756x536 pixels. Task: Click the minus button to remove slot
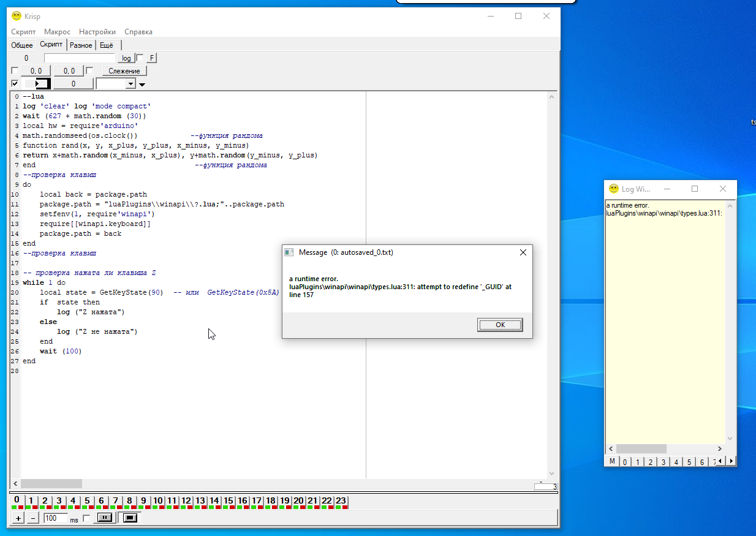pos(33,518)
